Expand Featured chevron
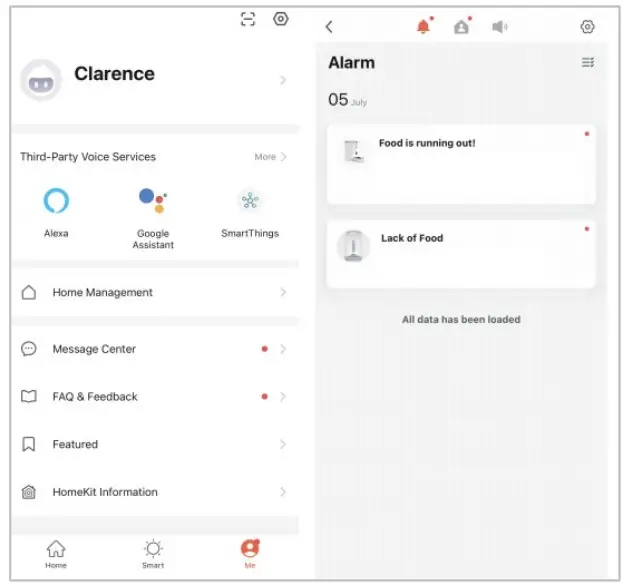The image size is (627, 585). (x=283, y=444)
